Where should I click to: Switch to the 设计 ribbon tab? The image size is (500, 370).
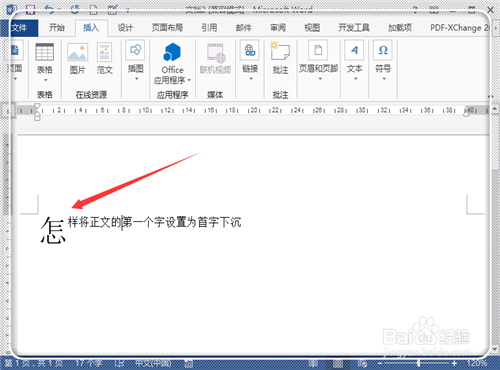pos(125,28)
